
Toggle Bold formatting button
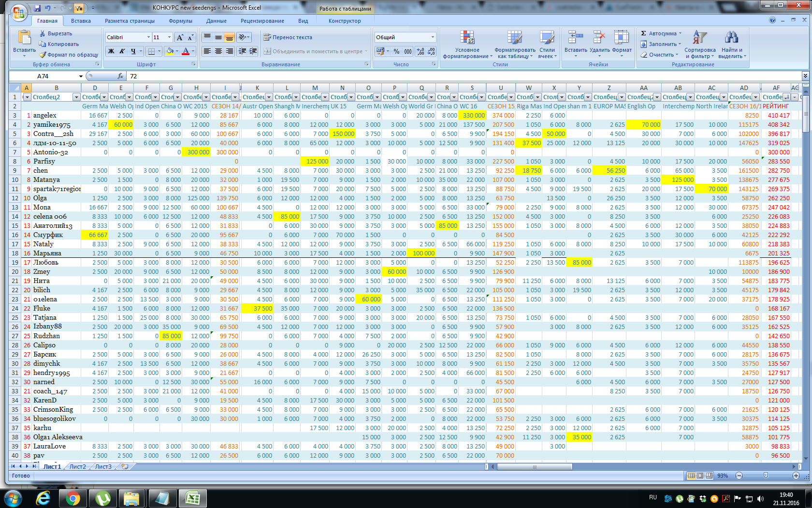click(x=111, y=51)
